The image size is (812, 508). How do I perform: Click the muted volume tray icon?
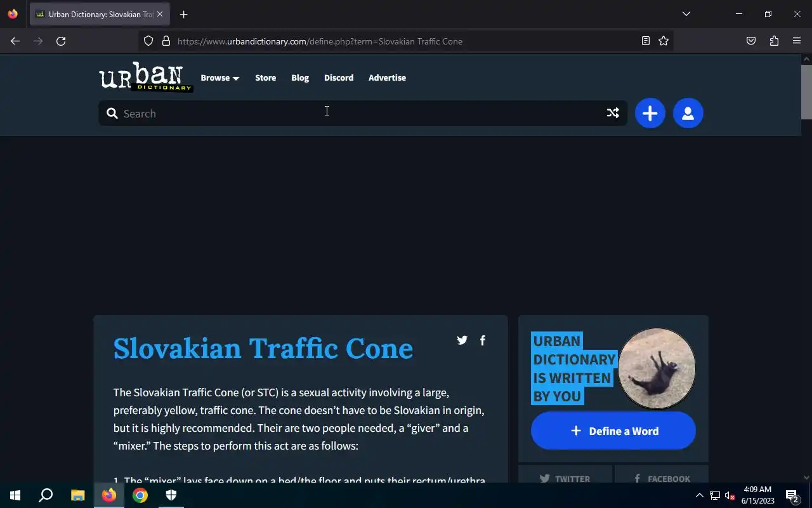[730, 495]
